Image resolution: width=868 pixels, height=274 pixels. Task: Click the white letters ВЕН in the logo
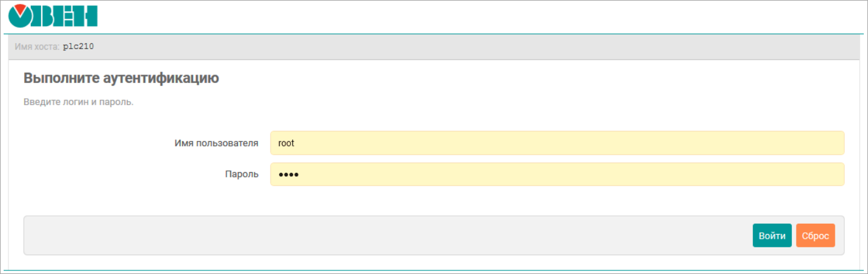[67, 16]
